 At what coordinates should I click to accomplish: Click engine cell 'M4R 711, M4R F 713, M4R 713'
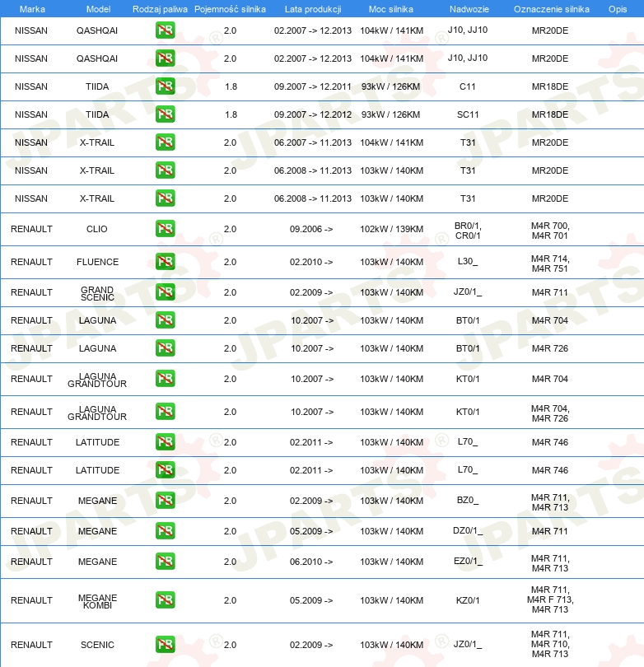pyautogui.click(x=550, y=599)
